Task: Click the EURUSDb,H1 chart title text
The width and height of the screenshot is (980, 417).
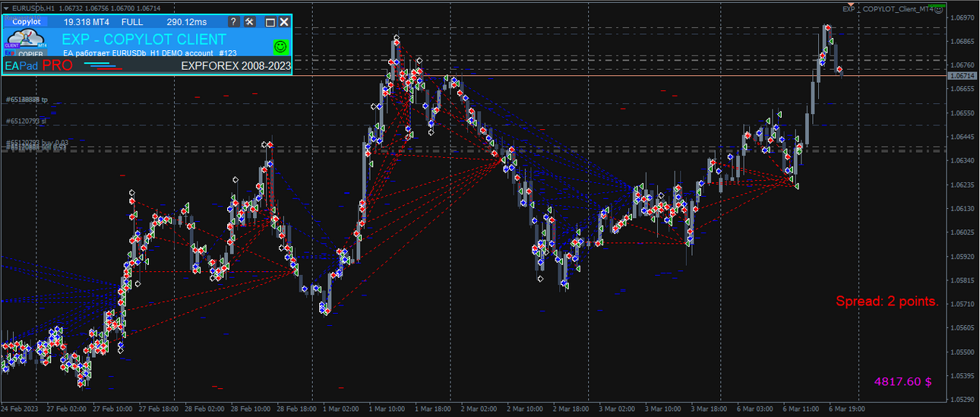Action: pos(33,7)
